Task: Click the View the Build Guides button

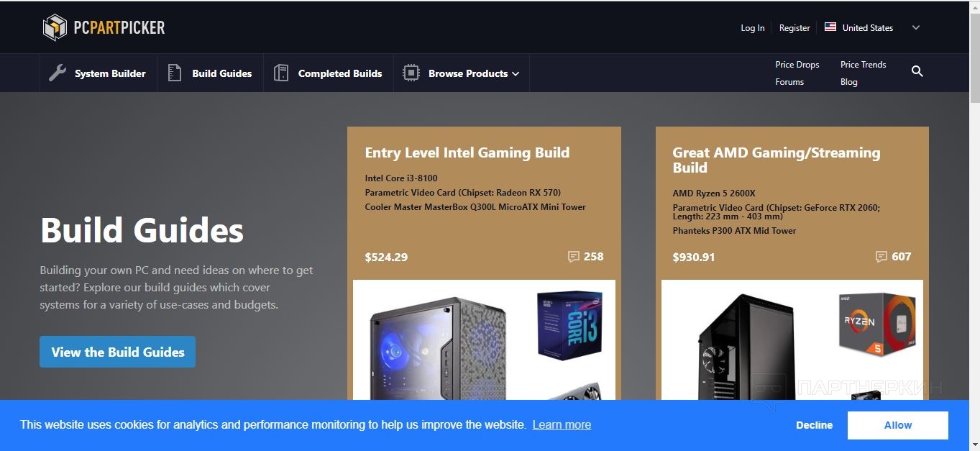Action: click(x=117, y=352)
